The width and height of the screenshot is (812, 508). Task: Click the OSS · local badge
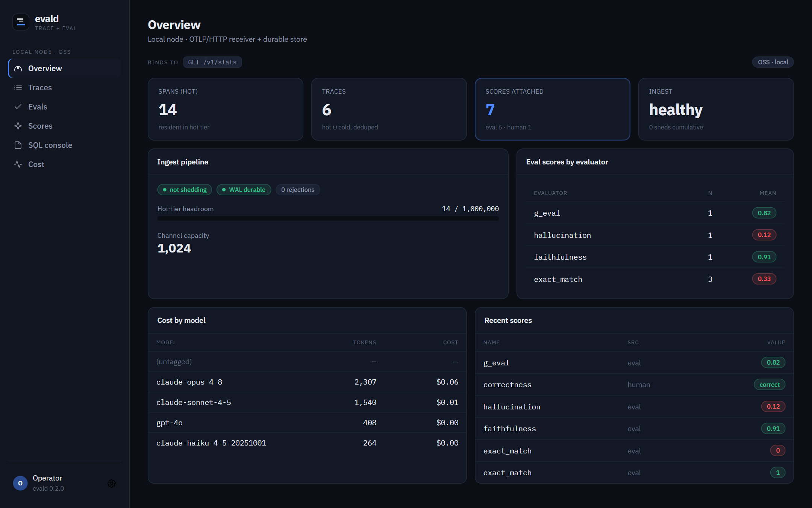[773, 62]
